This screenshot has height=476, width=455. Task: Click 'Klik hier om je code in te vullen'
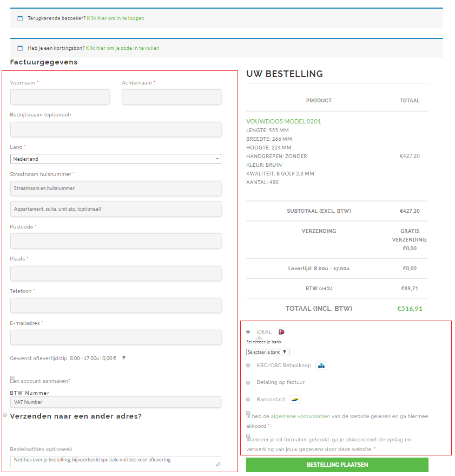pyautogui.click(x=122, y=48)
